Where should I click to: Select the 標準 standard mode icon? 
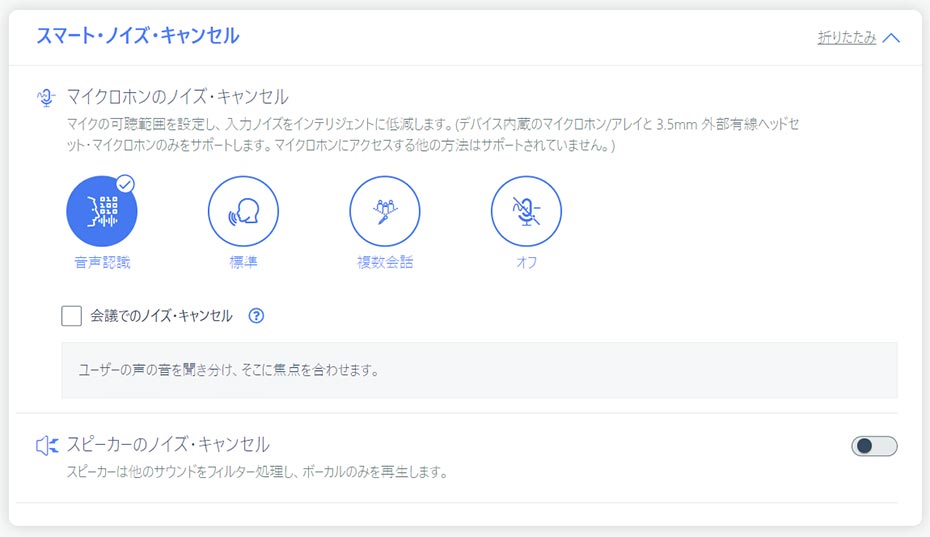pyautogui.click(x=243, y=211)
